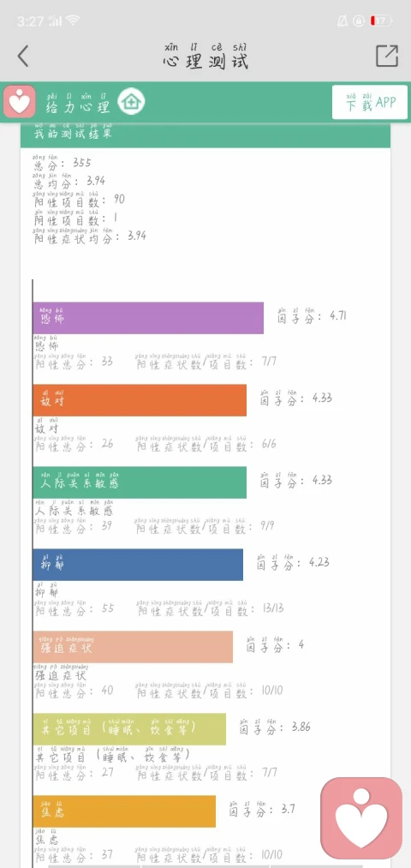Screen dimensions: 411x868
Task: Select the yellow-green 其它项目 bar
Action: pos(129,728)
